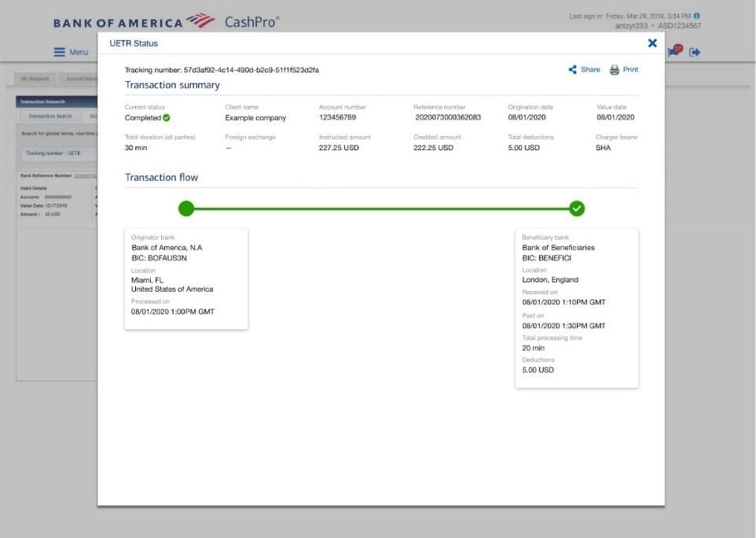The height and width of the screenshot is (538, 756).
Task: Select the Account Management tab in background
Action: coord(79,79)
